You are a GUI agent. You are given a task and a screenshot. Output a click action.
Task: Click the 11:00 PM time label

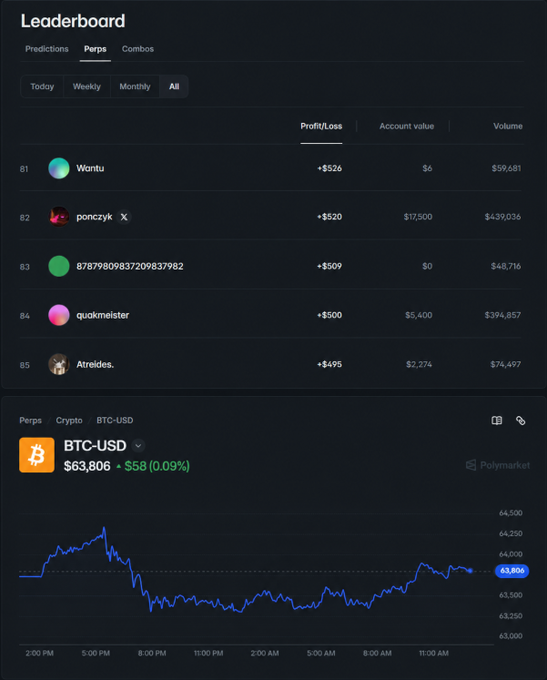[x=208, y=653]
